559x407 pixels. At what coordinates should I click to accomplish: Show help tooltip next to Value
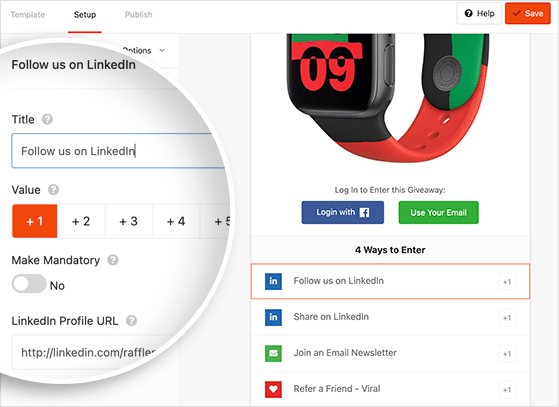point(53,190)
